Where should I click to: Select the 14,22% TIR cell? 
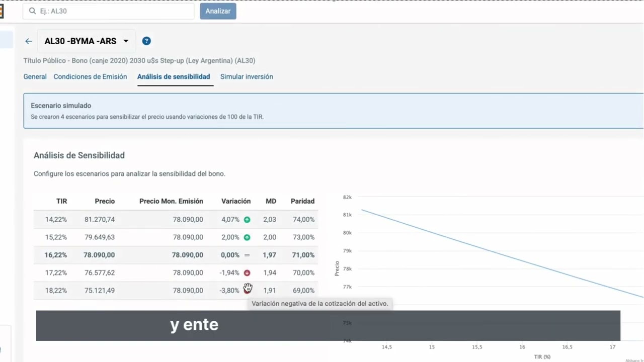pos(56,220)
